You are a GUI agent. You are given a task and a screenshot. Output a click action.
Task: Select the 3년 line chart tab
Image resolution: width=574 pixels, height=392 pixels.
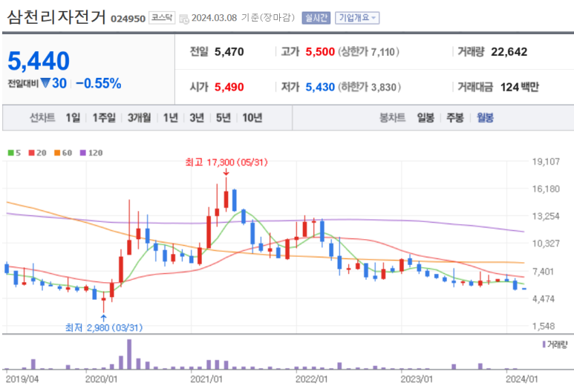pos(197,118)
